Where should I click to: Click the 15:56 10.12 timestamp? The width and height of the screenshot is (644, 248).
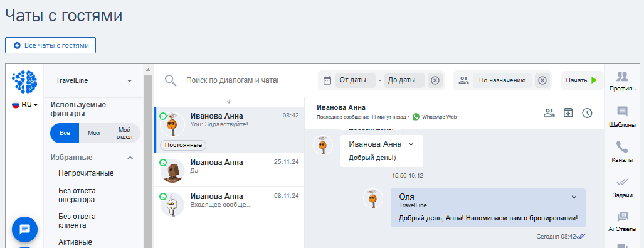coord(408,176)
